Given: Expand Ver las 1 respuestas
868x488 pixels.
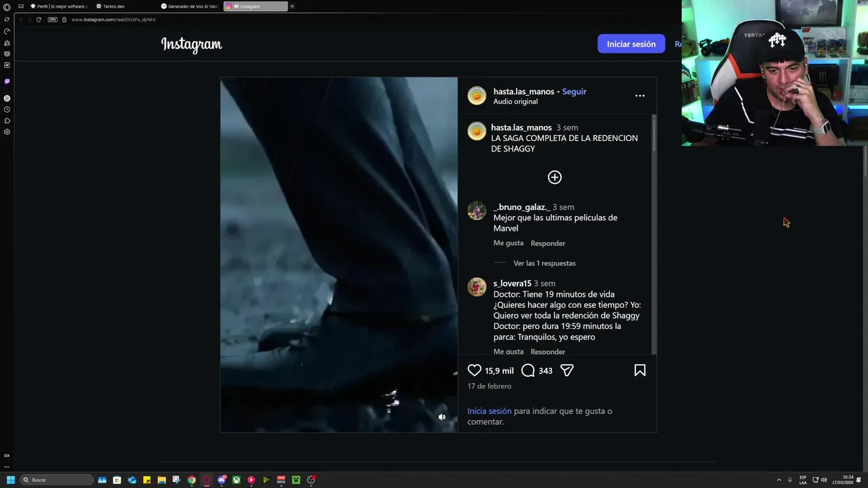Looking at the screenshot, I should point(545,263).
